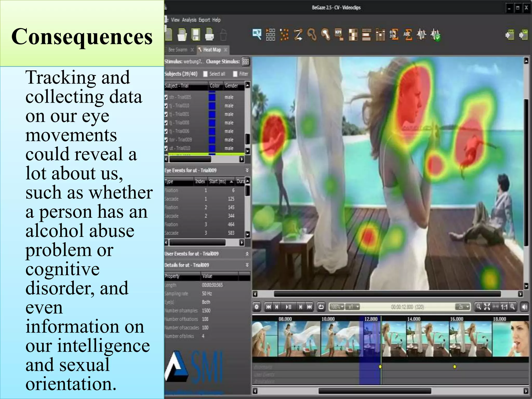The height and width of the screenshot is (399, 532).
Task: Click the play/pause button
Action: point(289,307)
